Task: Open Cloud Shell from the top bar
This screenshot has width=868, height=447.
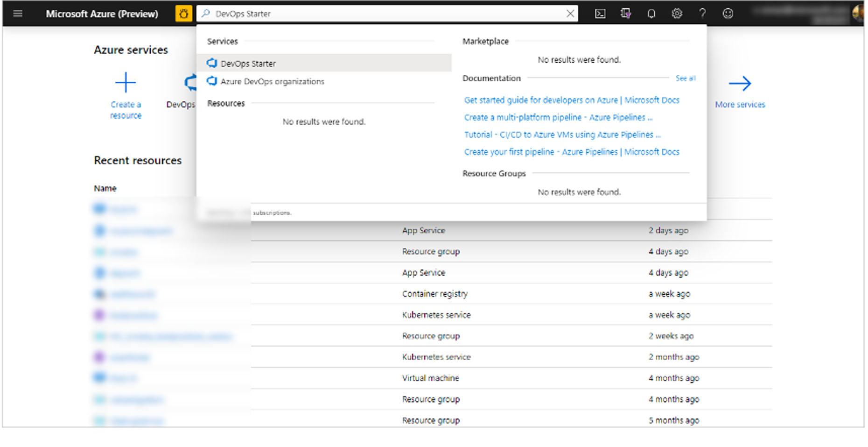Action: click(x=600, y=14)
